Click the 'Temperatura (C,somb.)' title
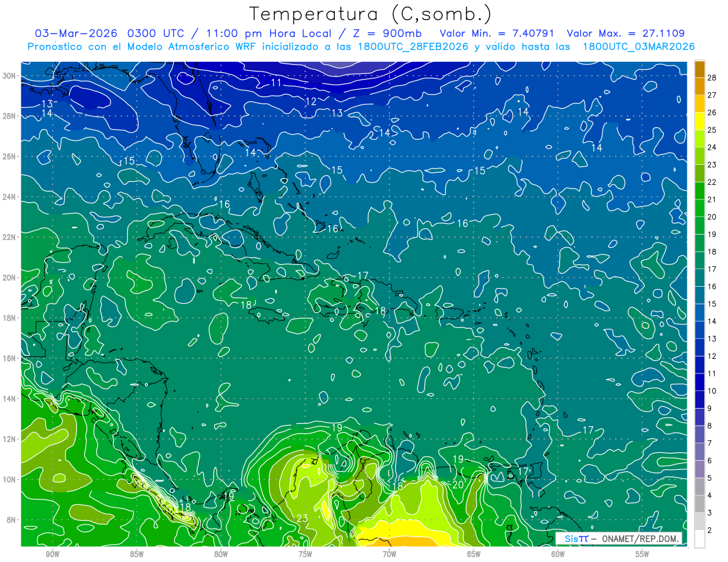Screen dimensions: 728x562 (x=370, y=14)
